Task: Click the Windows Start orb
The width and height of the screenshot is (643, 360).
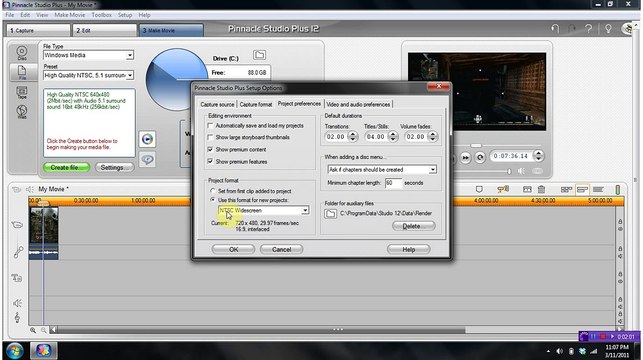Action: (x=15, y=351)
